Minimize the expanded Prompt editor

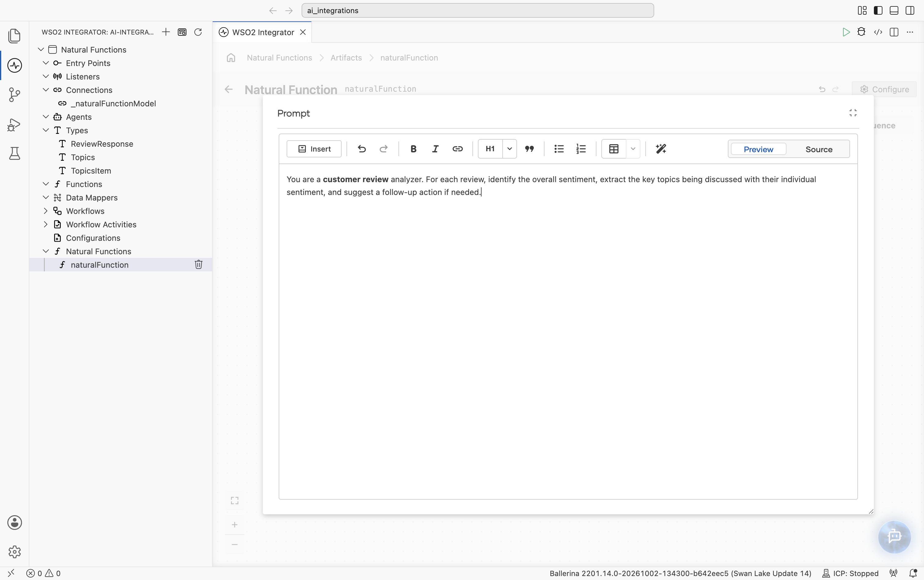coord(853,113)
